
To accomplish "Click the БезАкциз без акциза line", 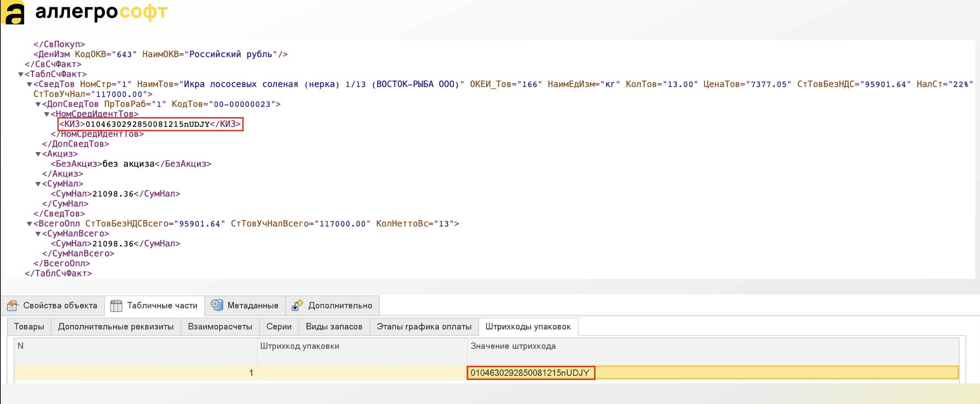I will coord(131,164).
